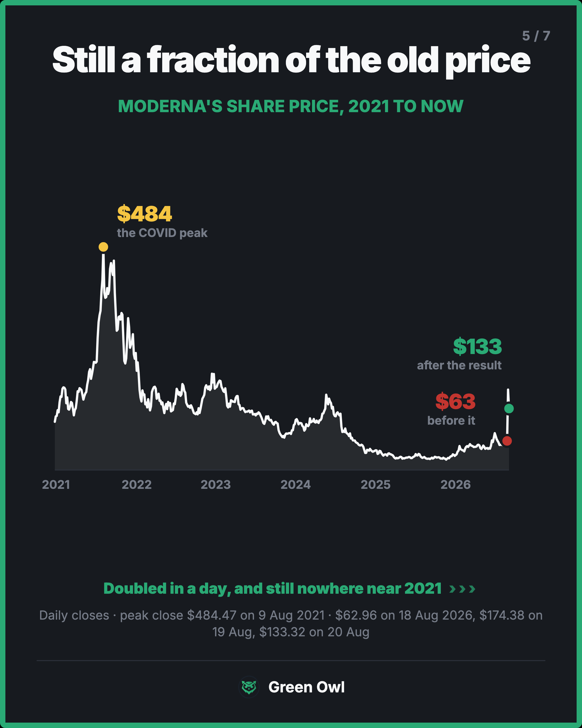Click the $133 price label
Image resolution: width=582 pixels, height=728 pixels.
(x=477, y=346)
